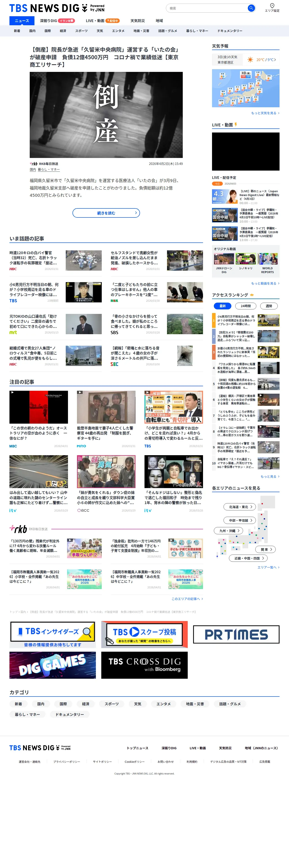The width and height of the screenshot is (289, 868).
Task: Click the ドキュメンタリー category pill
Action: coord(70,714)
